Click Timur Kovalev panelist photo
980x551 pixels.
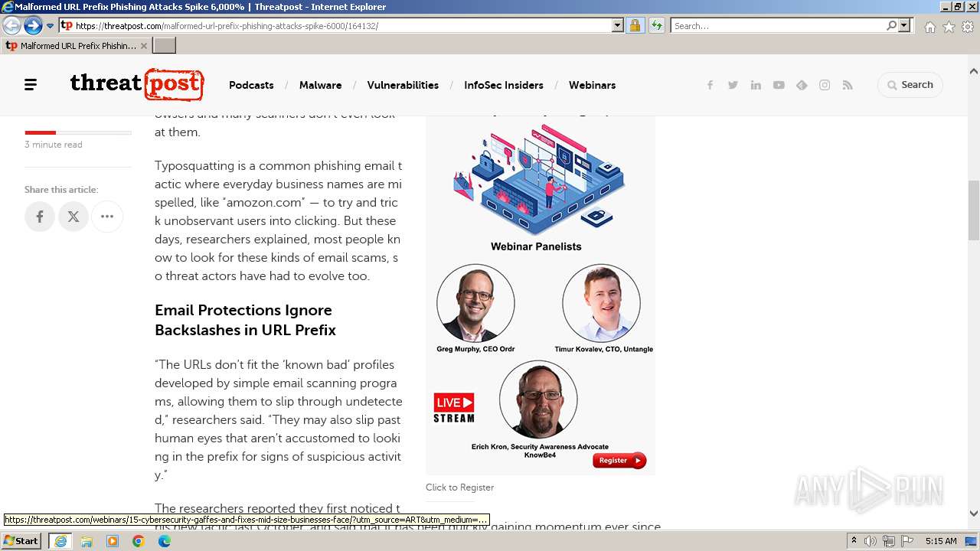(x=601, y=304)
